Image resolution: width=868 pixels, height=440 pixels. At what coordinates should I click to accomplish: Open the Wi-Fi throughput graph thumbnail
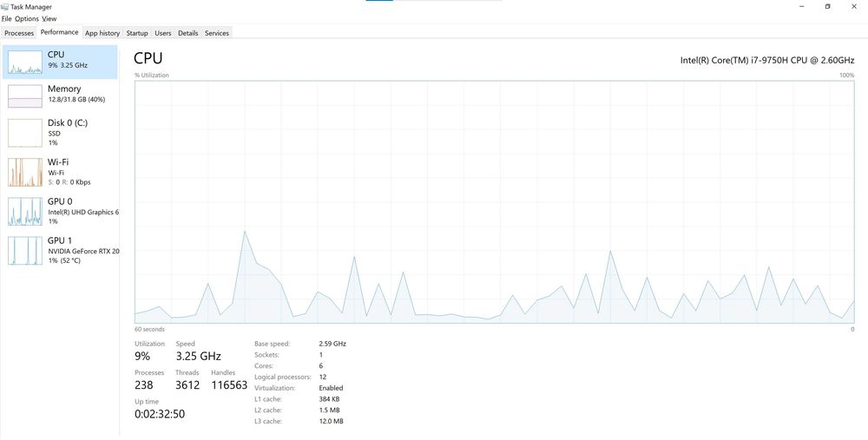25,172
